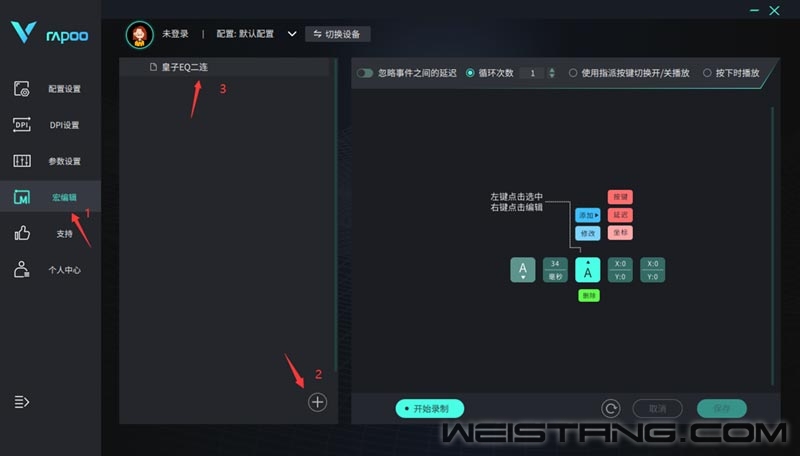Click the loop count number field
800x456 pixels.
(533, 73)
